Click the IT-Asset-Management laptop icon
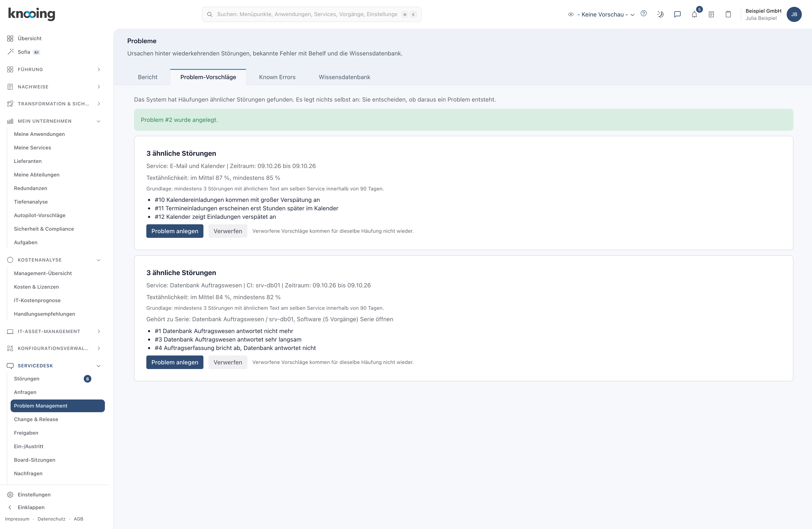The image size is (812, 529). [x=10, y=331]
